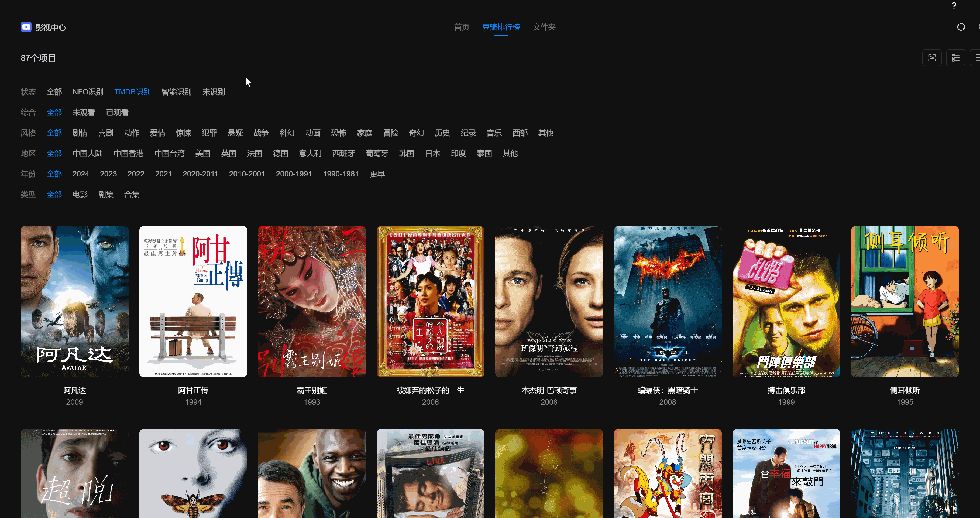Viewport: 980px width, 518px height.
Task: Choose the 韩国 region filter
Action: click(407, 154)
